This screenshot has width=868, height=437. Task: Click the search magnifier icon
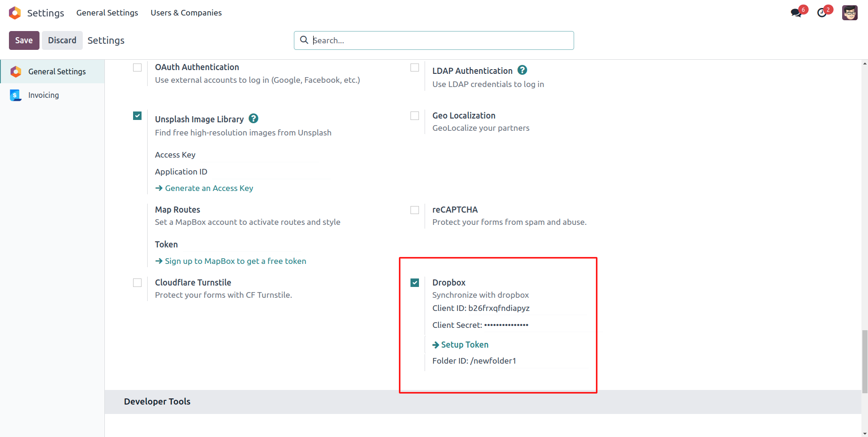304,40
